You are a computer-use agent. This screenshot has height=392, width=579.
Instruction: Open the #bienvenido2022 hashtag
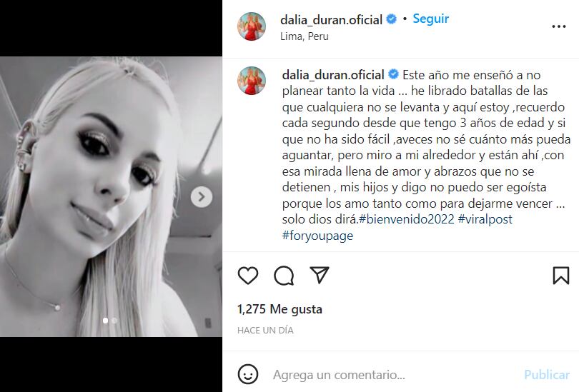[407, 219]
